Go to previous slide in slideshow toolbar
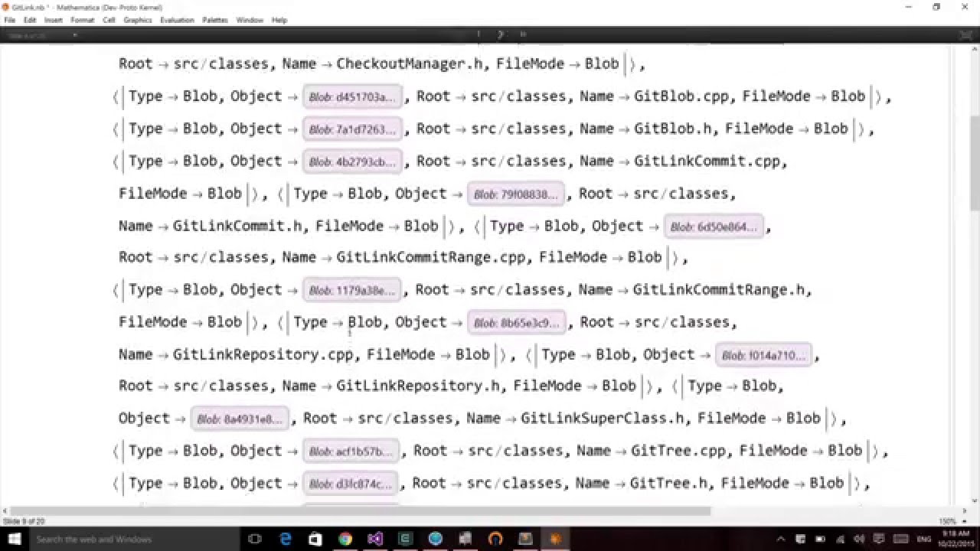Screen dimensions: 980x551 click(479, 34)
